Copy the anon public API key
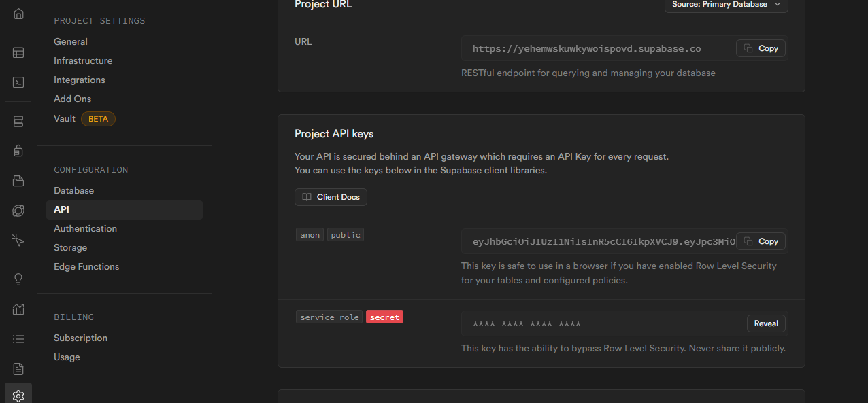The image size is (868, 403). click(x=761, y=241)
